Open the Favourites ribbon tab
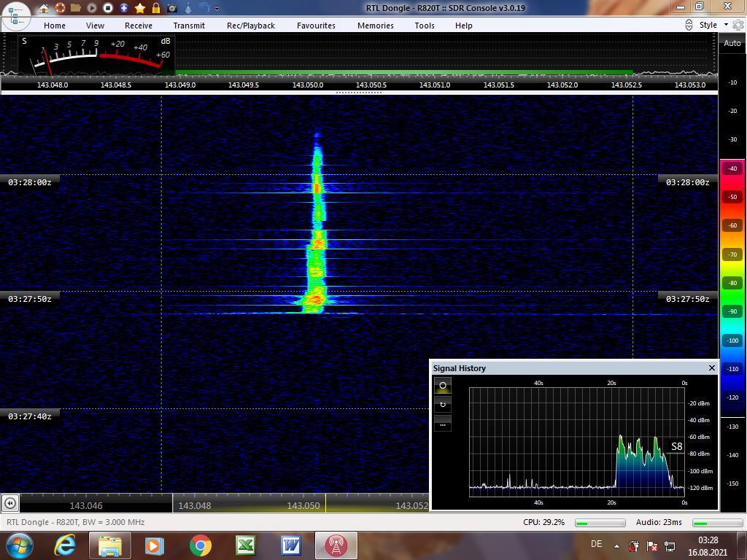Screen dimensions: 747x560 pos(316,26)
